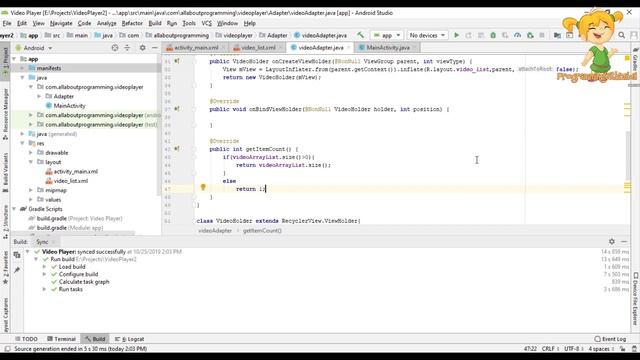Expand the mipmap folder
The height and width of the screenshot is (360, 640).
click(31, 190)
